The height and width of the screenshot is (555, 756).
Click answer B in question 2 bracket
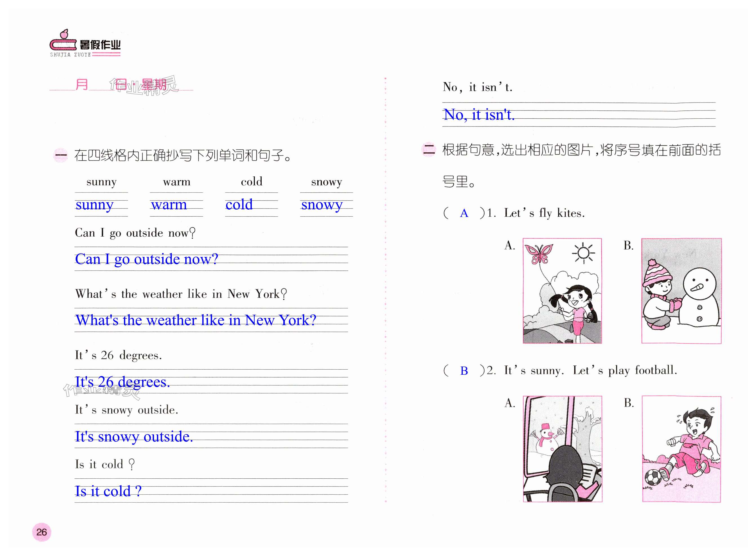click(x=464, y=371)
